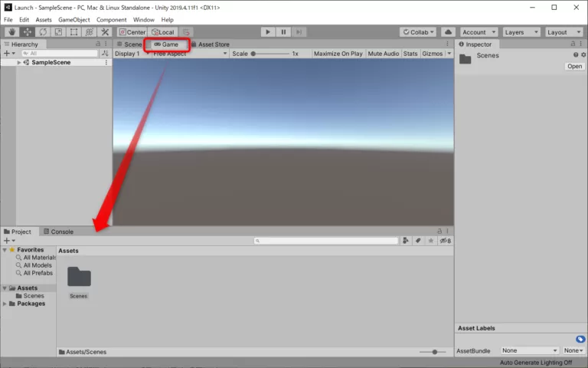
Task: Select the Scenes folder thumbnail in Assets
Action: point(78,279)
